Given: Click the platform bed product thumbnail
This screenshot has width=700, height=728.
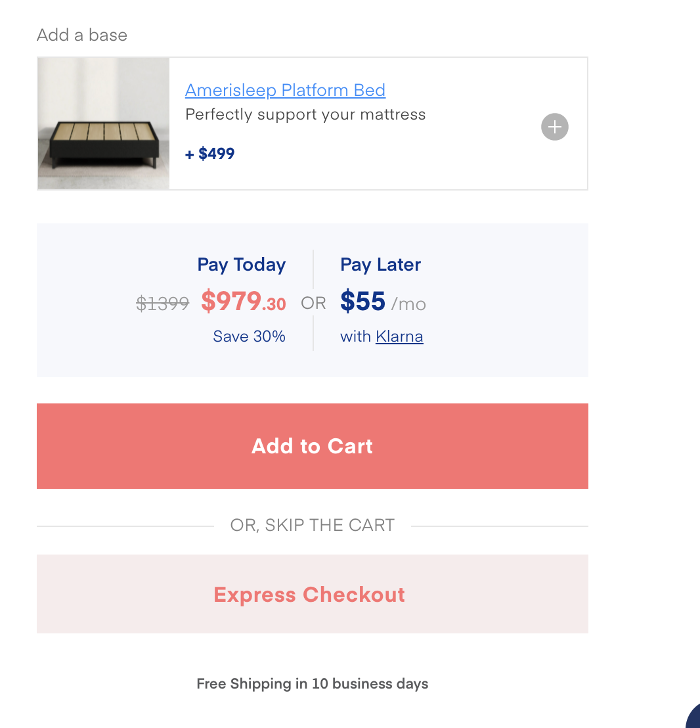Looking at the screenshot, I should [x=104, y=124].
